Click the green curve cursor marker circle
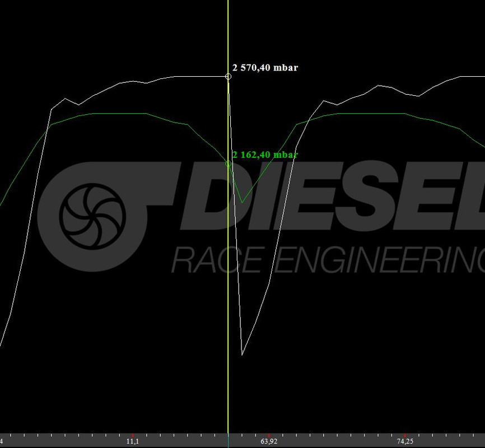The height and width of the screenshot is (448, 485). [x=228, y=164]
